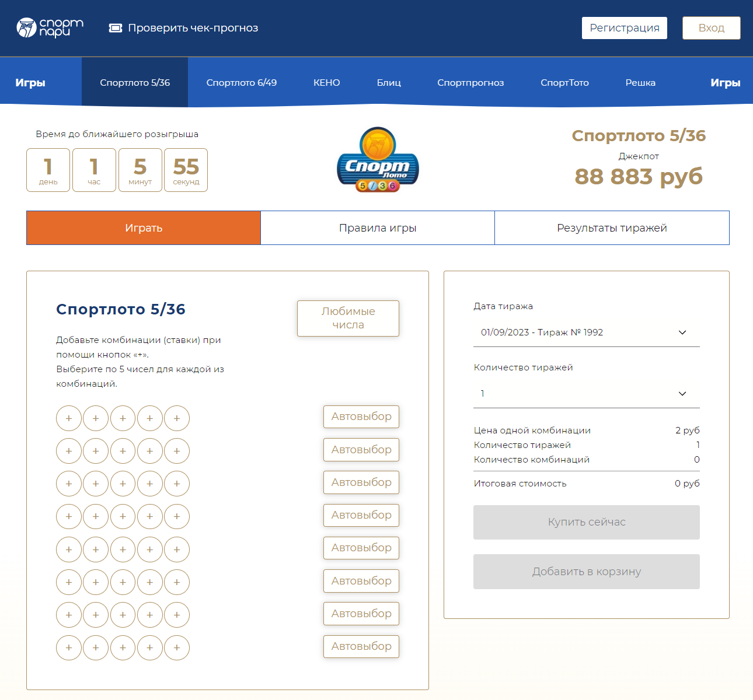This screenshot has height=700, width=753.
Task: Add fifth number in sixth combination row
Action: coord(177,582)
